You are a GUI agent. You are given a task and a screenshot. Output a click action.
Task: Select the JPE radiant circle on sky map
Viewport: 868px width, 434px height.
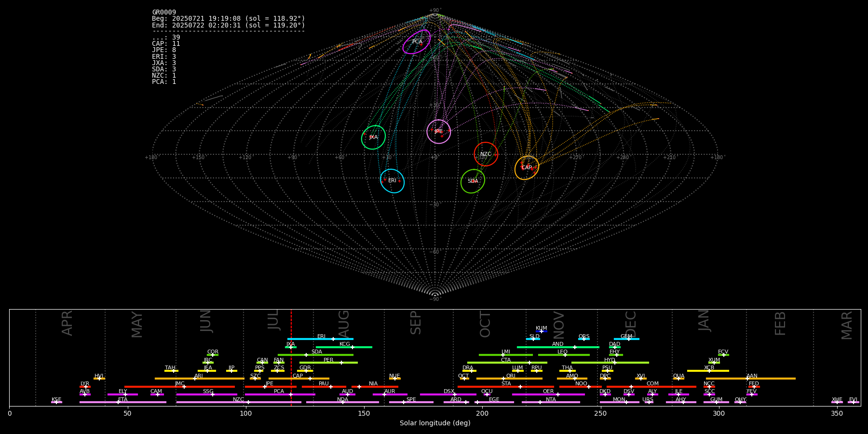(x=439, y=132)
